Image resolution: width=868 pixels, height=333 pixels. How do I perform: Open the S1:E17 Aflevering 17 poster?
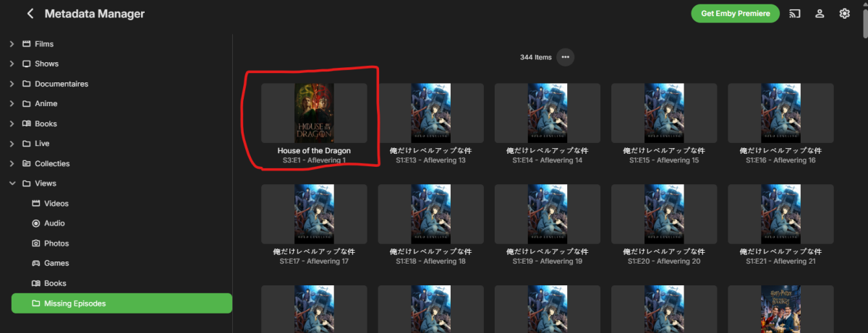[314, 214]
